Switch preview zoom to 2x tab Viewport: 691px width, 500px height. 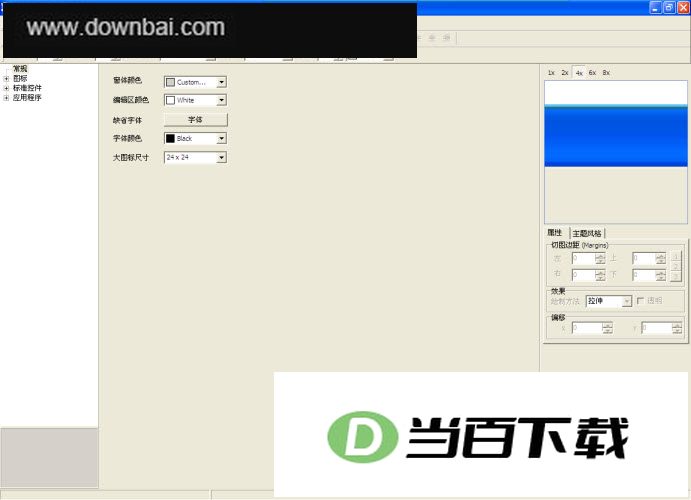[x=565, y=73]
